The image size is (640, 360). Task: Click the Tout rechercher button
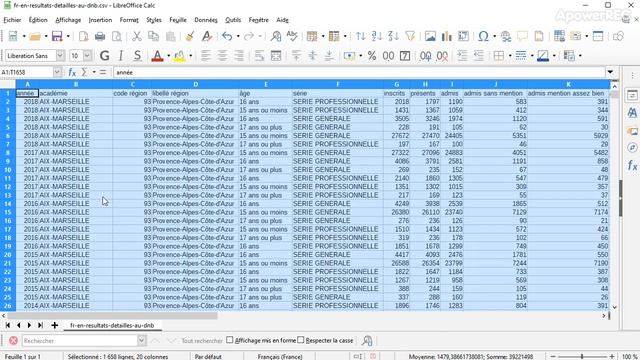pos(202,340)
